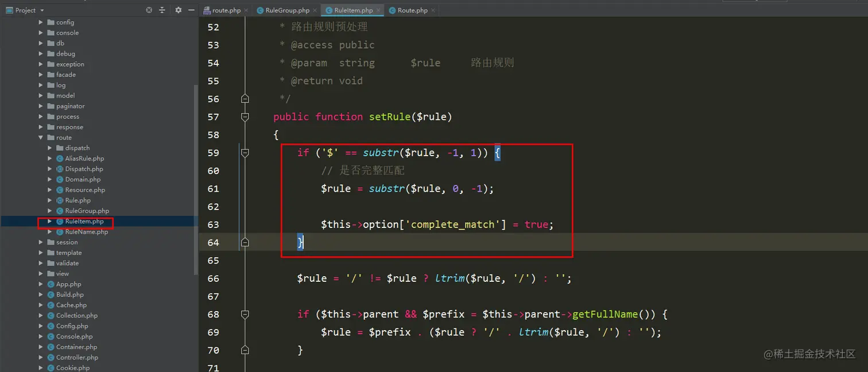The height and width of the screenshot is (372, 868).
Task: Select the RuleItem.php editor tab
Action: [x=353, y=10]
